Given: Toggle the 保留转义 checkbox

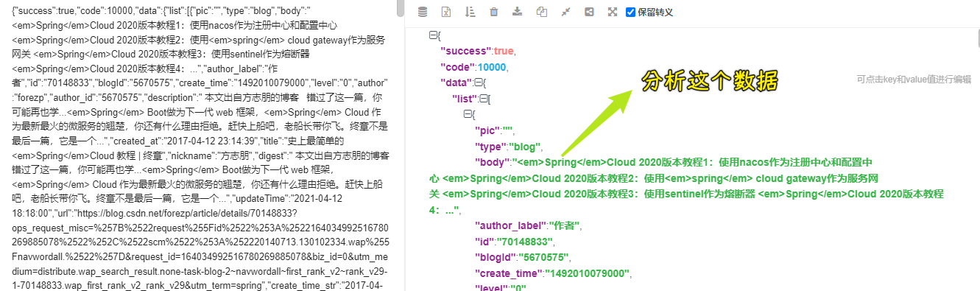Looking at the screenshot, I should click(630, 13).
